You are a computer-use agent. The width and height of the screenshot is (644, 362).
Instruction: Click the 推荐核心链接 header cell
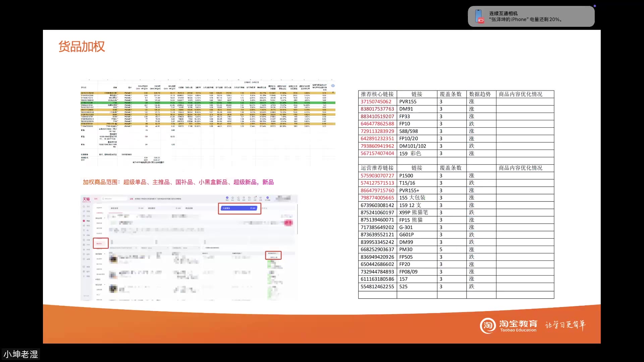(377, 94)
